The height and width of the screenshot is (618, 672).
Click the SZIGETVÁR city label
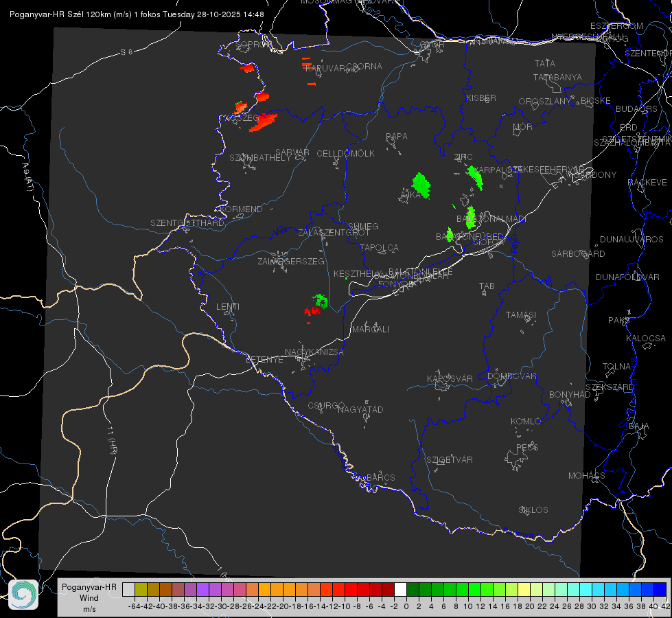tap(449, 459)
